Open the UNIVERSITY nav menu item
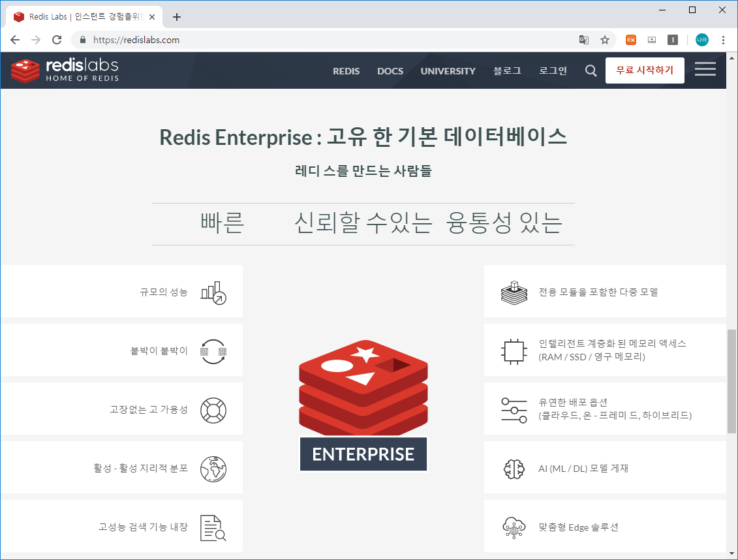This screenshot has height=560, width=738. click(448, 71)
